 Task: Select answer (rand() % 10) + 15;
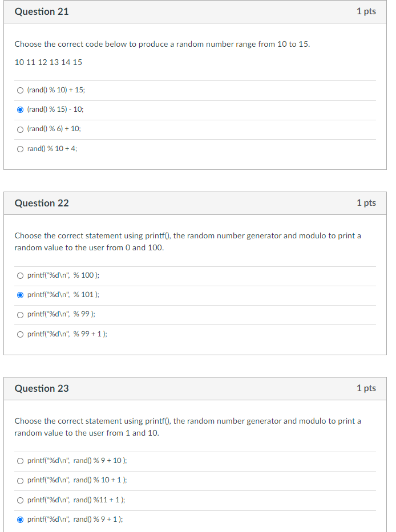tap(21, 90)
